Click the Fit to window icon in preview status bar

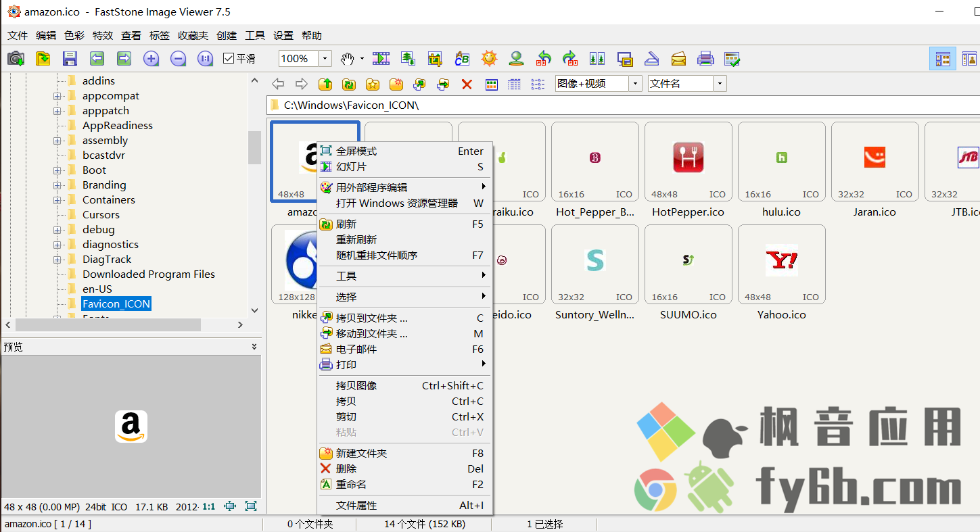251,506
